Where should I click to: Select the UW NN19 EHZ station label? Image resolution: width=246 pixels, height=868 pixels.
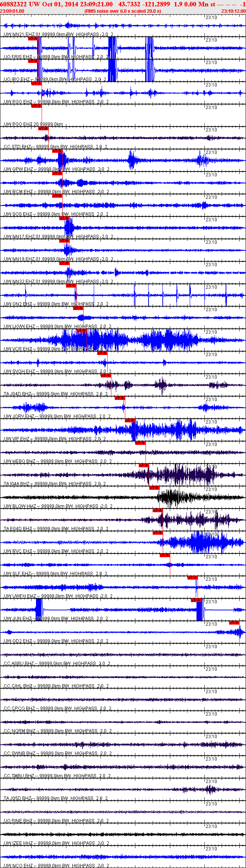click(x=59, y=259)
